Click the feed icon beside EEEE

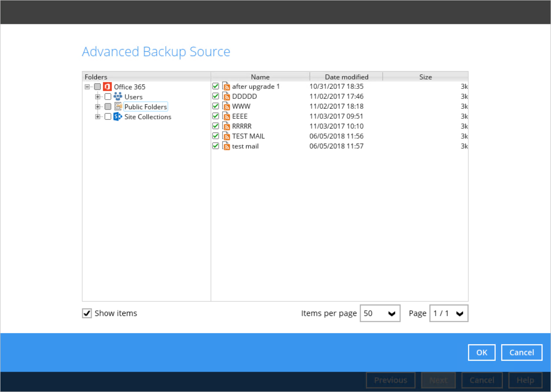coord(226,116)
